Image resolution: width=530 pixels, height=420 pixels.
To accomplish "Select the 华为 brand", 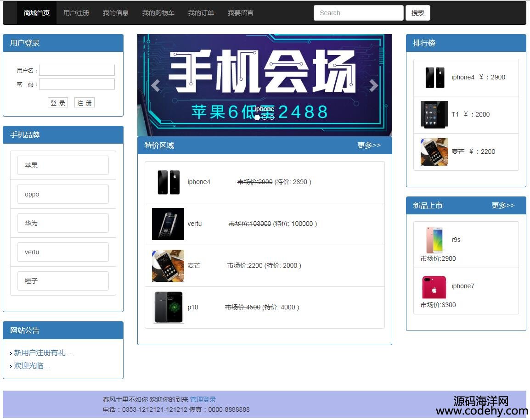I will pos(63,223).
